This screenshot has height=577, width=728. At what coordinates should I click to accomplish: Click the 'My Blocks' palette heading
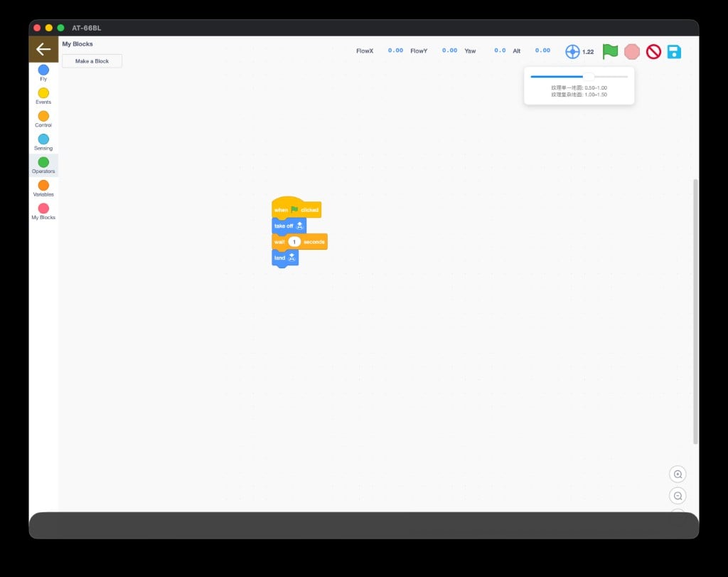(x=77, y=43)
